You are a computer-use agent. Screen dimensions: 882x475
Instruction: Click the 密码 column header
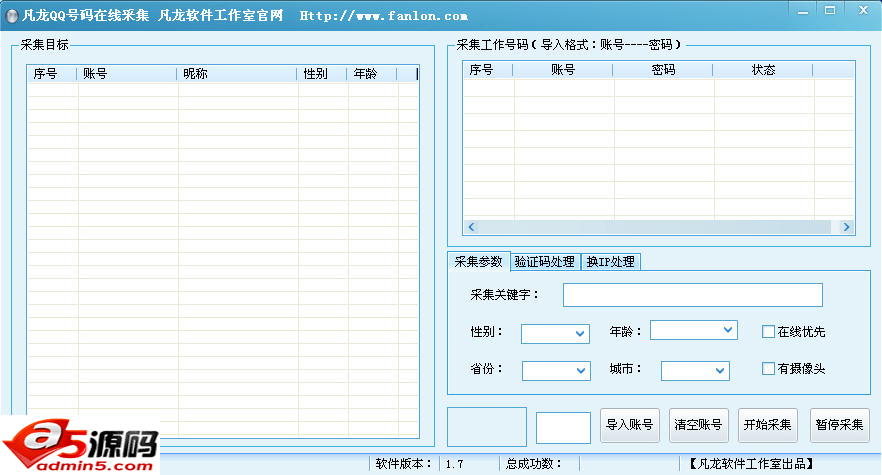coord(663,70)
